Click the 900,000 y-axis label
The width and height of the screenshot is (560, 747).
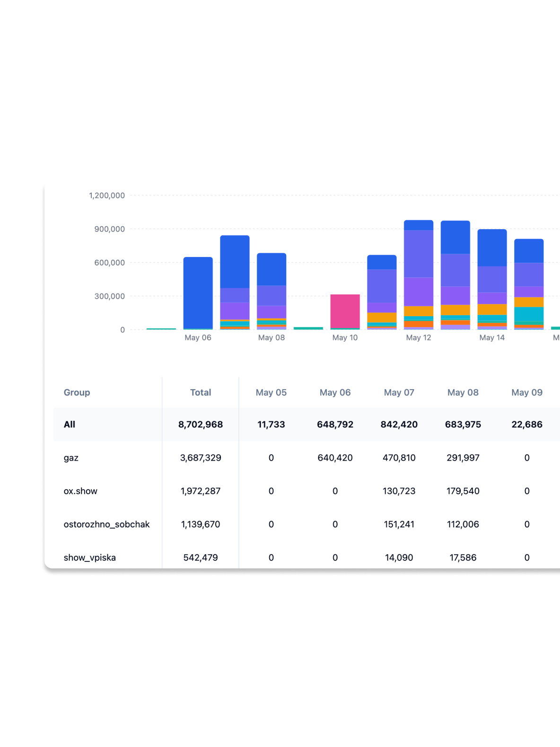click(109, 229)
